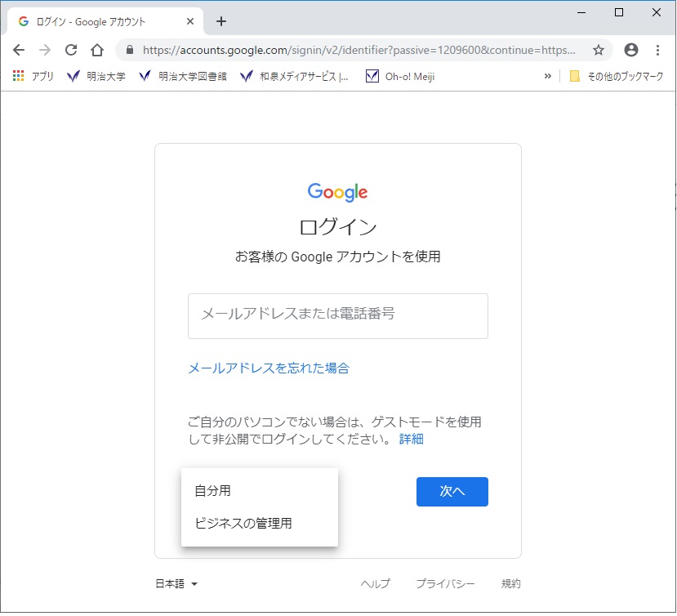
Task: Select ビジネスの管理用 from the popup menu
Action: point(243,524)
